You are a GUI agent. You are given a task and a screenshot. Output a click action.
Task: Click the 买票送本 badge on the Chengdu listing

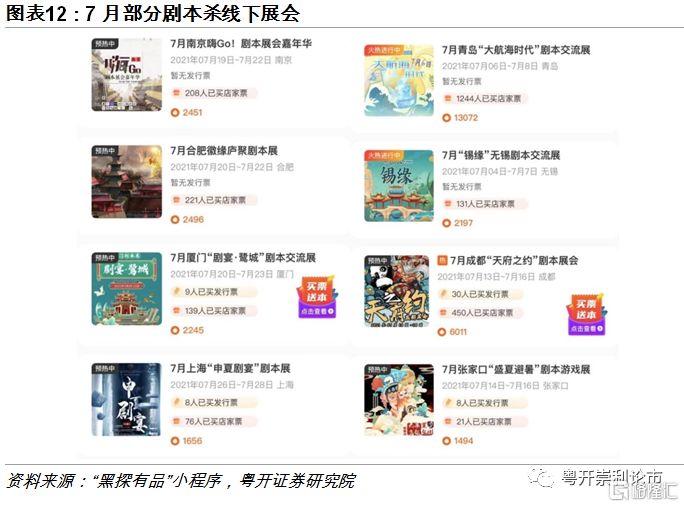coord(586,315)
